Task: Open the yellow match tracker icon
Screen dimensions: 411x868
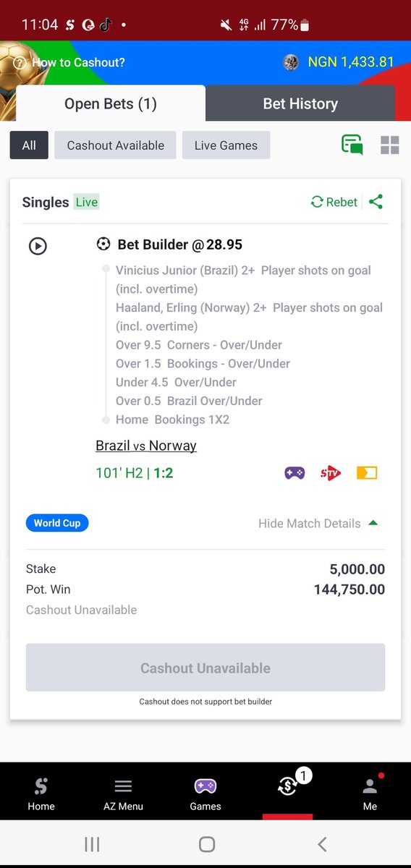Action: [367, 473]
